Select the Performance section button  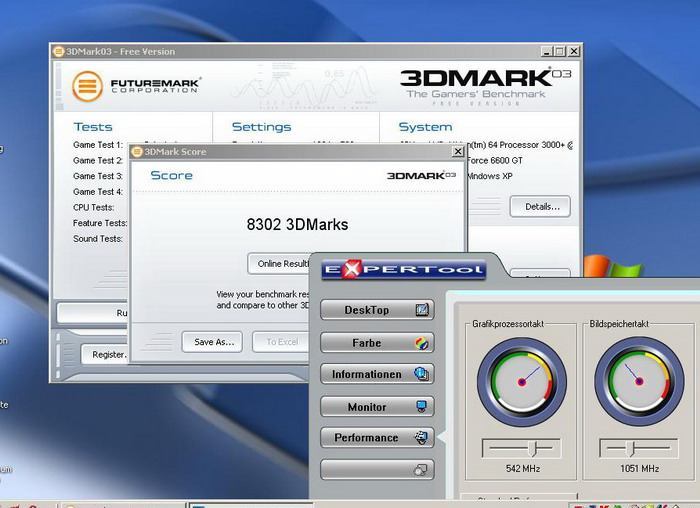[x=377, y=437]
